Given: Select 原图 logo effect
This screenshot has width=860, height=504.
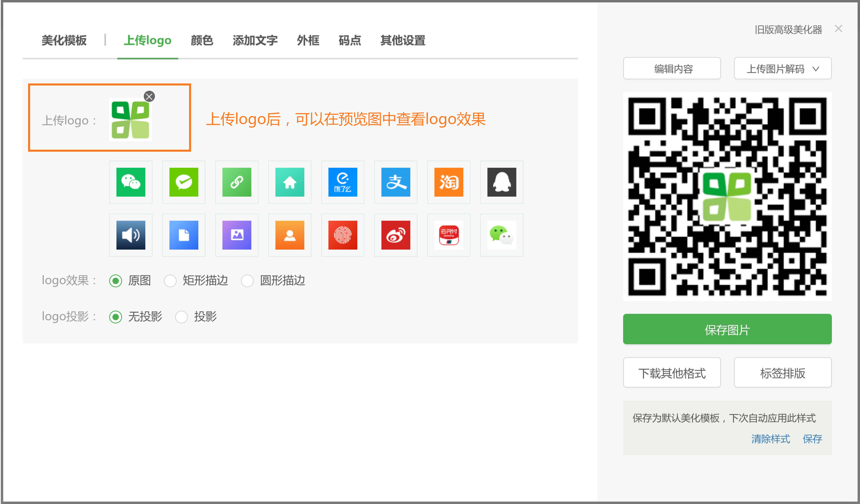Looking at the screenshot, I should tap(116, 281).
